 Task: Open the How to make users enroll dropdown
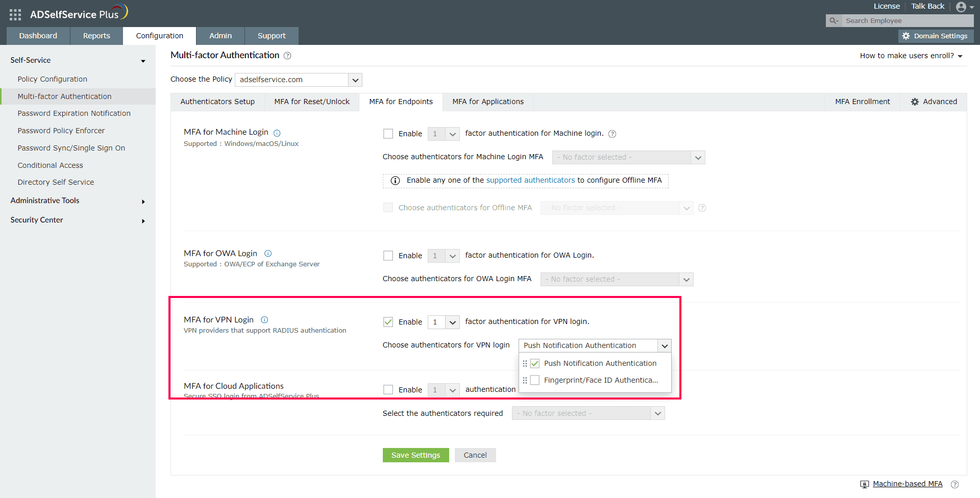coord(911,56)
